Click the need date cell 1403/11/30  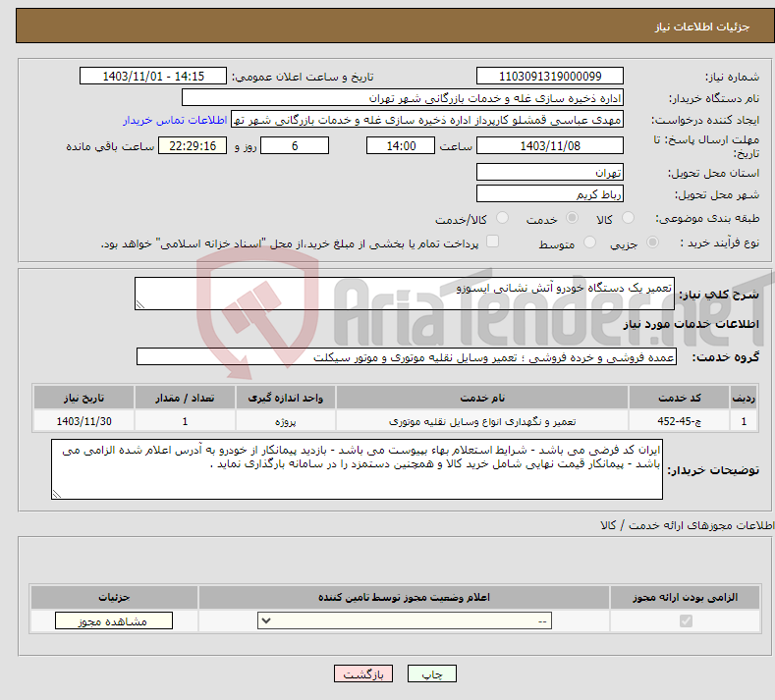click(83, 421)
